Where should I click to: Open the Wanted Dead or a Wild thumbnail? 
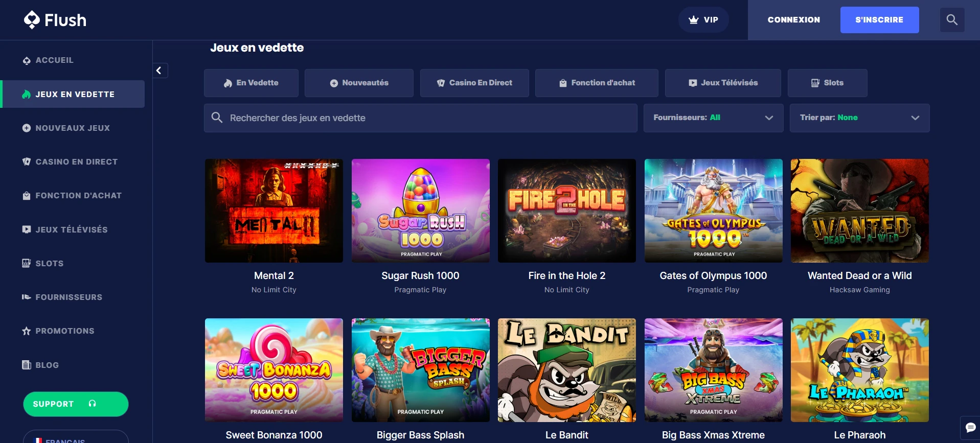860,211
